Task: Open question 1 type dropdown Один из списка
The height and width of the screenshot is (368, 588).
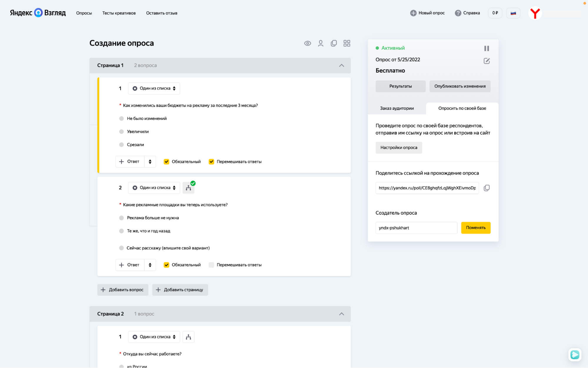Action: pyautogui.click(x=154, y=88)
